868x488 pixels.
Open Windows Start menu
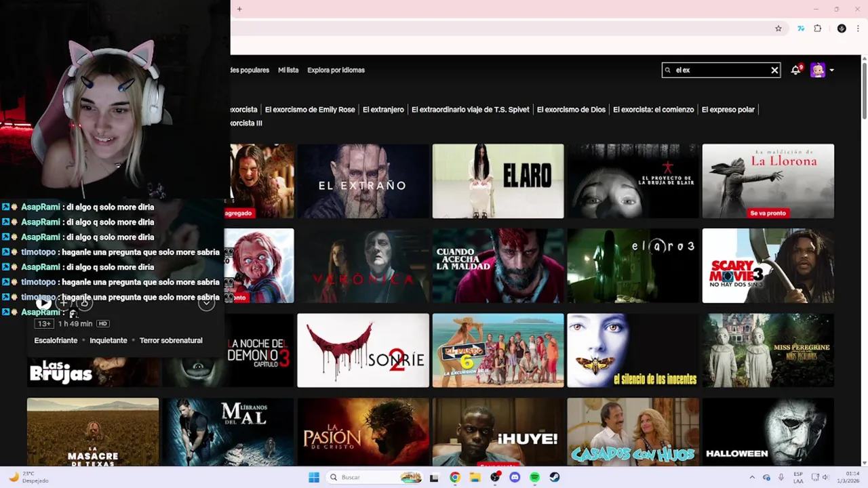pyautogui.click(x=314, y=477)
